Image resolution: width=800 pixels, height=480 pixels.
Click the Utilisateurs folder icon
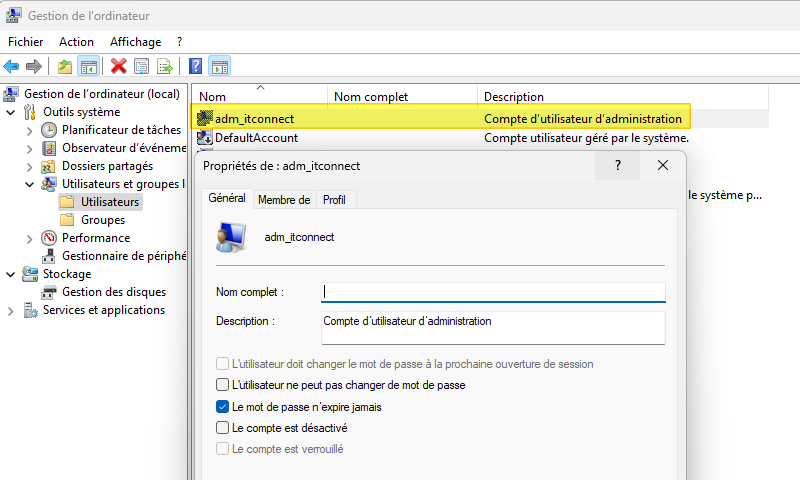point(67,202)
